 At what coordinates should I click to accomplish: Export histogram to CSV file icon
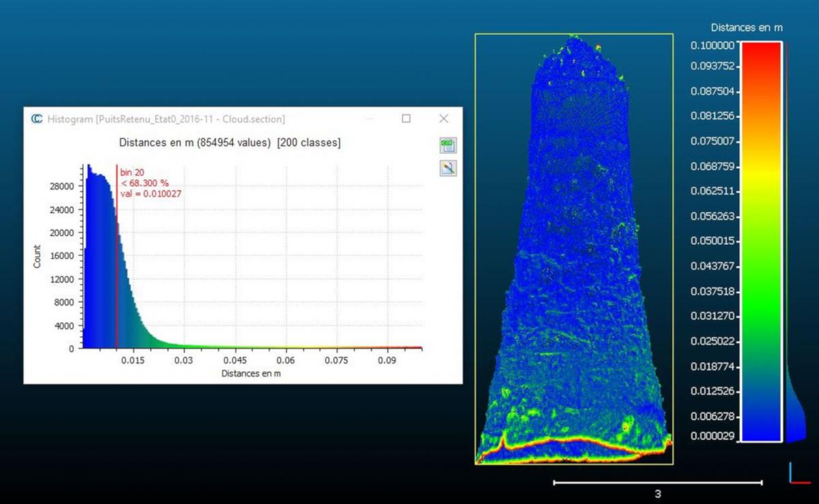coord(448,145)
